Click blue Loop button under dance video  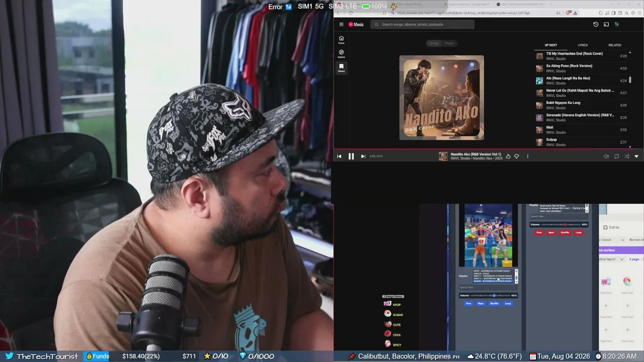tap(508, 303)
